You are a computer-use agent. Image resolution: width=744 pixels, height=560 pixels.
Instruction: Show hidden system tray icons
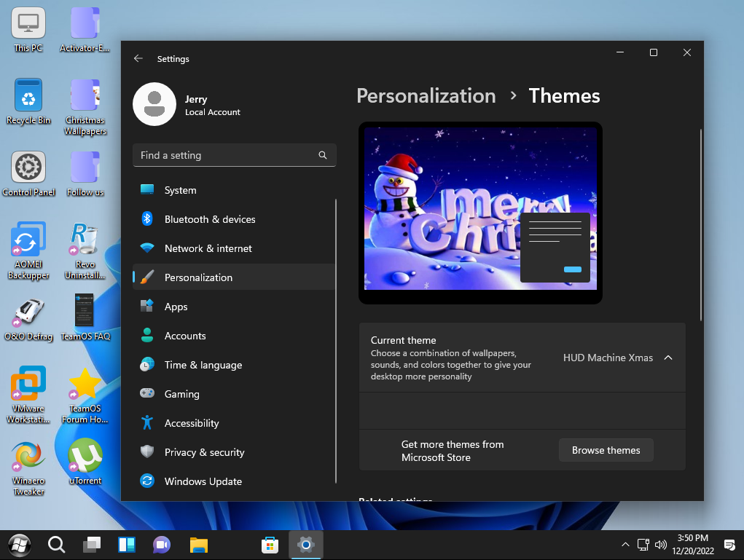click(x=624, y=545)
